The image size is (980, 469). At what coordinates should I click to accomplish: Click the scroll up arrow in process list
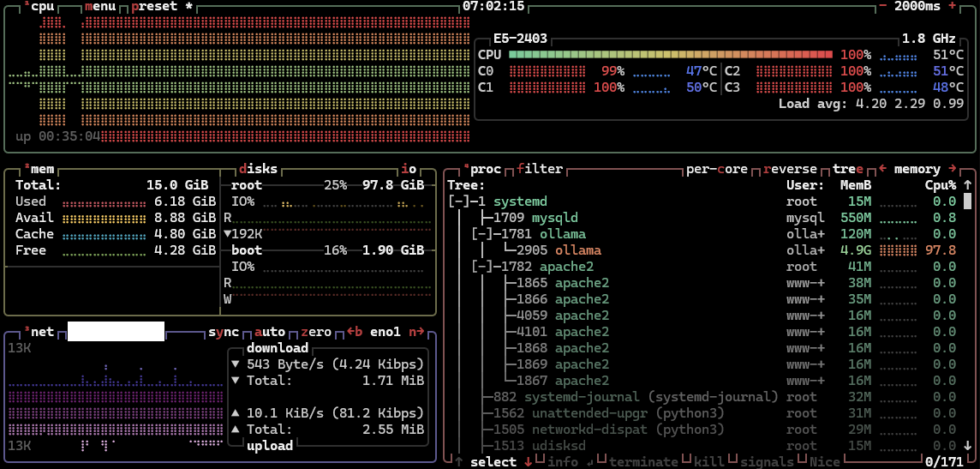[x=967, y=185]
